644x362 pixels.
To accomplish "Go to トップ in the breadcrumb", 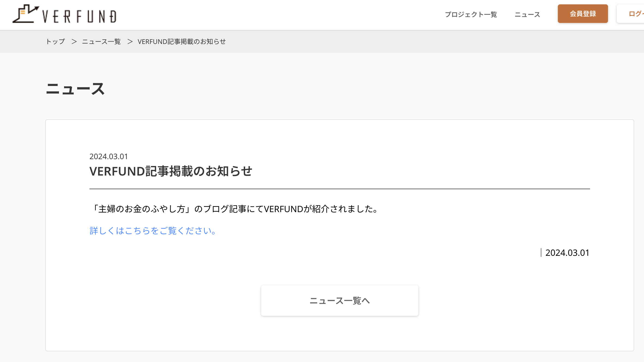I will [55, 41].
